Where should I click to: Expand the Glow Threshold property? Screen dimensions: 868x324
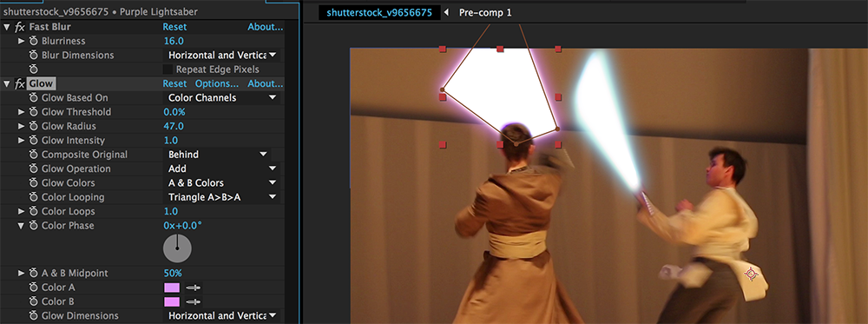[x=22, y=112]
